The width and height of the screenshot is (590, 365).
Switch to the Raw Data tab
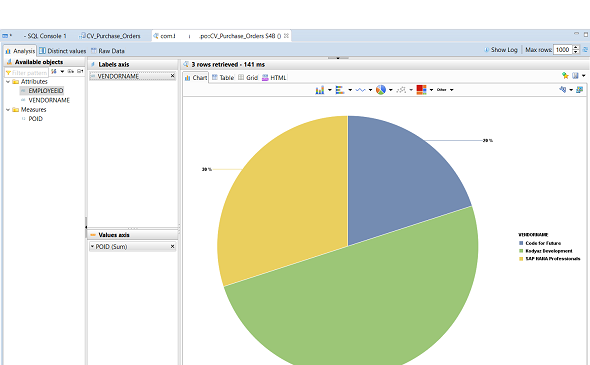click(108, 51)
